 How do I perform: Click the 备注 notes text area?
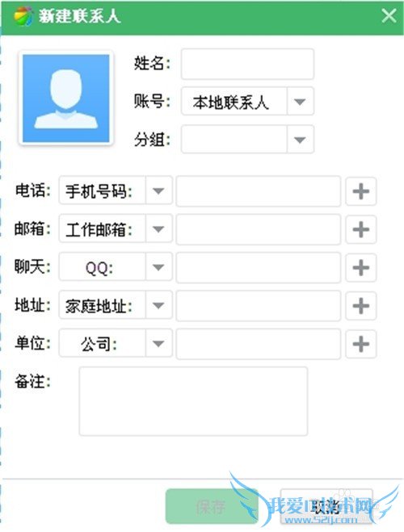(x=193, y=401)
